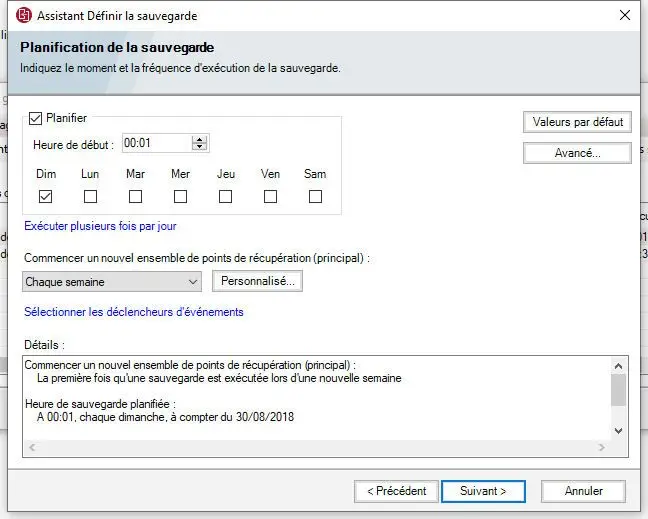
Task: Click the Personnalisé... button
Action: point(257,281)
